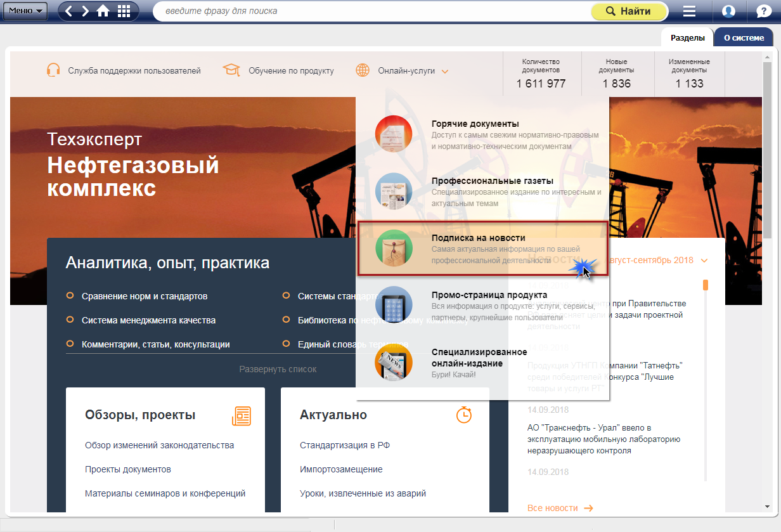This screenshot has height=532, width=781.
Task: Click the search phrase input field
Action: (x=371, y=11)
